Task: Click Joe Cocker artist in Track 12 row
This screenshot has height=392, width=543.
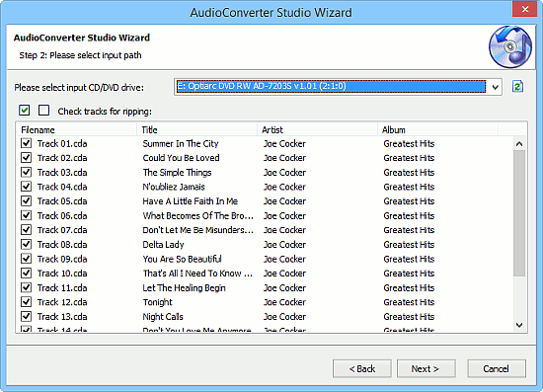Action: pyautogui.click(x=284, y=302)
